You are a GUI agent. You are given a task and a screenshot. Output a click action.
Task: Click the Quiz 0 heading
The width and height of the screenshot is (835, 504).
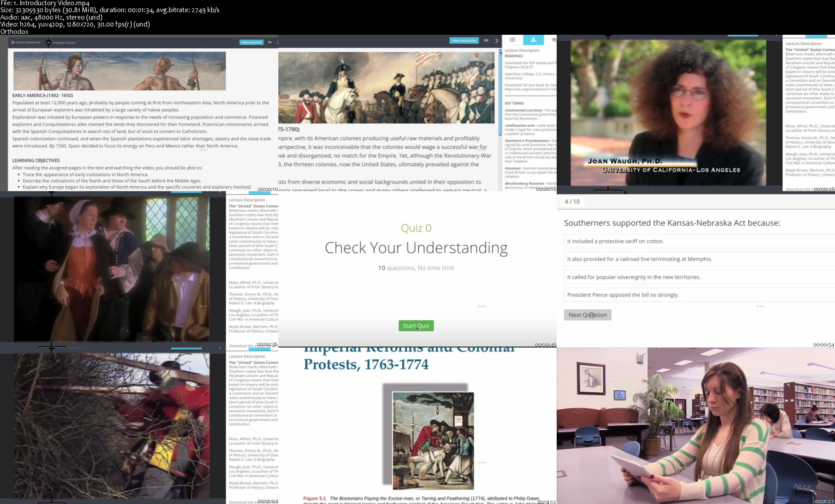pos(416,228)
